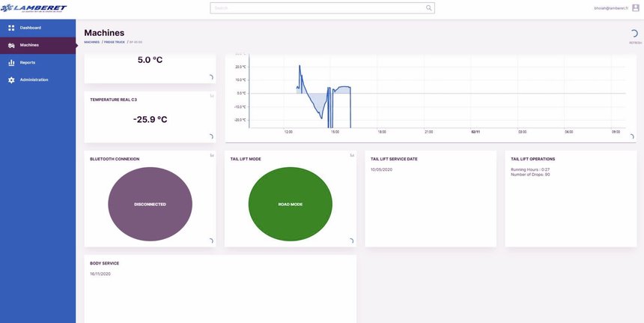Open chart icon on Bluetooth Connexion card
The width and height of the screenshot is (644, 323).
pyautogui.click(x=212, y=156)
